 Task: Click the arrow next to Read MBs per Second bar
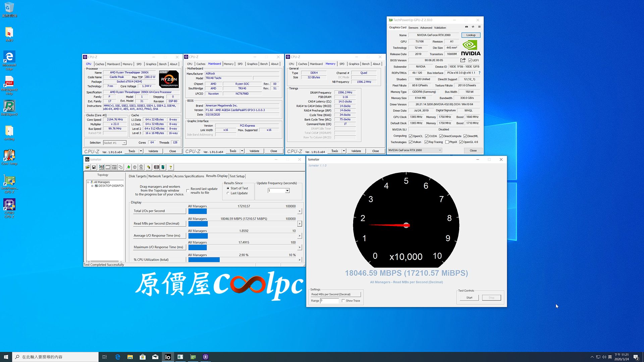300,224
